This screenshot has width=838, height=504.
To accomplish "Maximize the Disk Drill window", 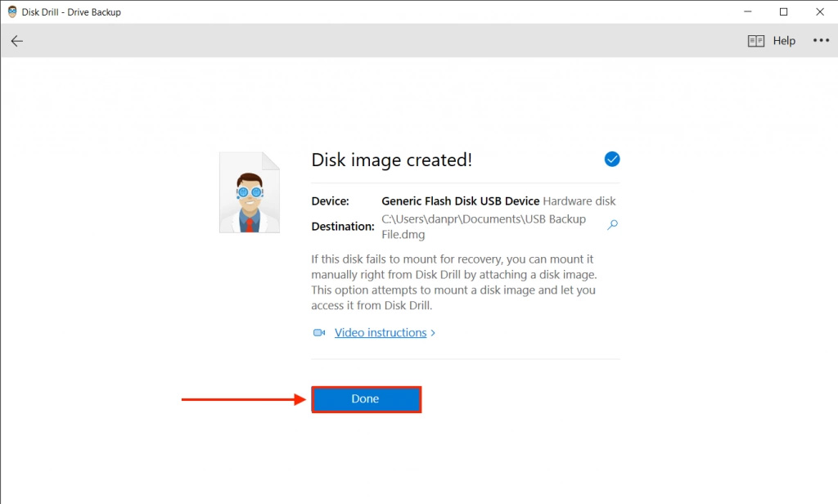I will click(x=783, y=11).
